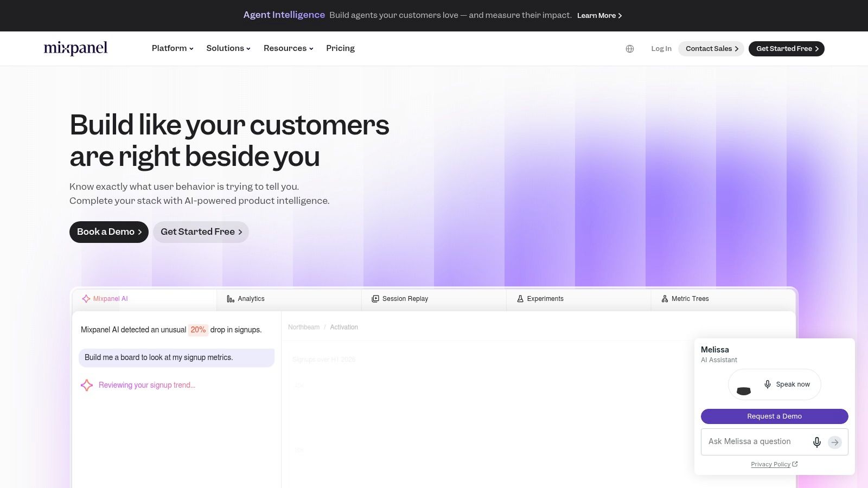
Task: Click Get Started Free in the header
Action: pos(787,49)
